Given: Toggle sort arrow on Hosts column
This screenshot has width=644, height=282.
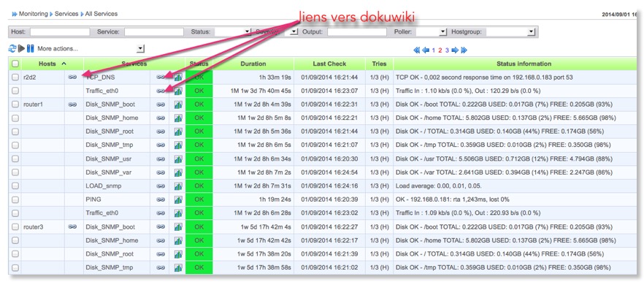Looking at the screenshot, I should [x=64, y=64].
